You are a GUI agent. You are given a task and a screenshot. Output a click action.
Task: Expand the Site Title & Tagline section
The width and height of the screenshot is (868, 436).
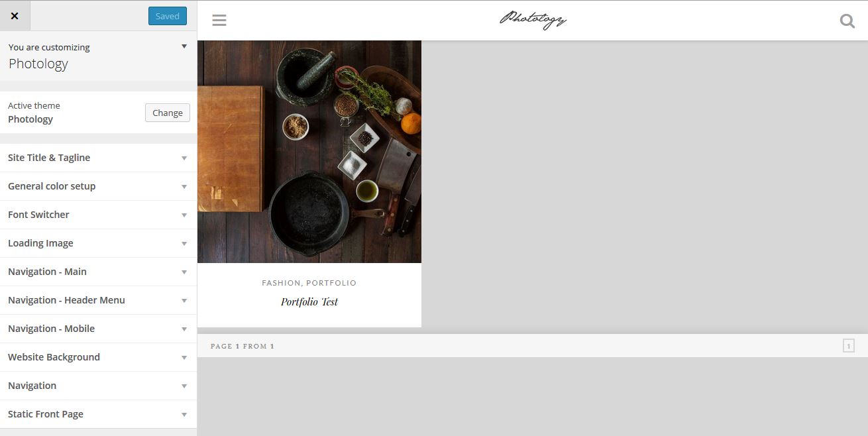(98, 158)
